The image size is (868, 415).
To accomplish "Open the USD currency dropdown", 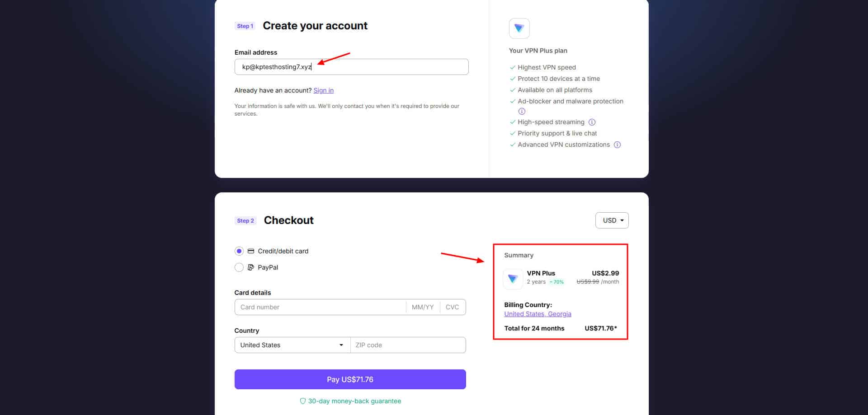I will 612,220.
